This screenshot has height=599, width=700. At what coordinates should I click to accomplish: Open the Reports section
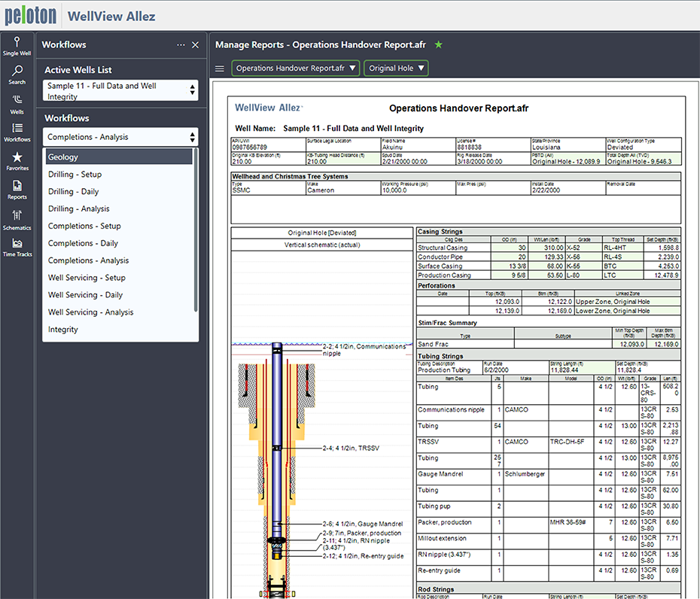17,190
